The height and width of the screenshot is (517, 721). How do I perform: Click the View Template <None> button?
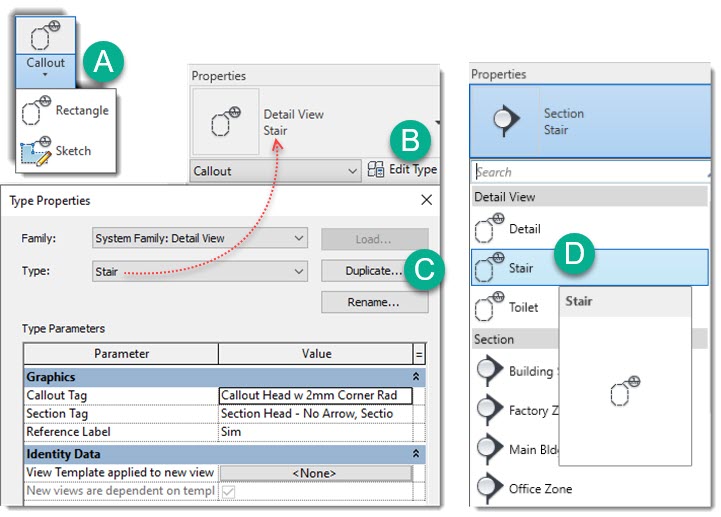(315, 473)
